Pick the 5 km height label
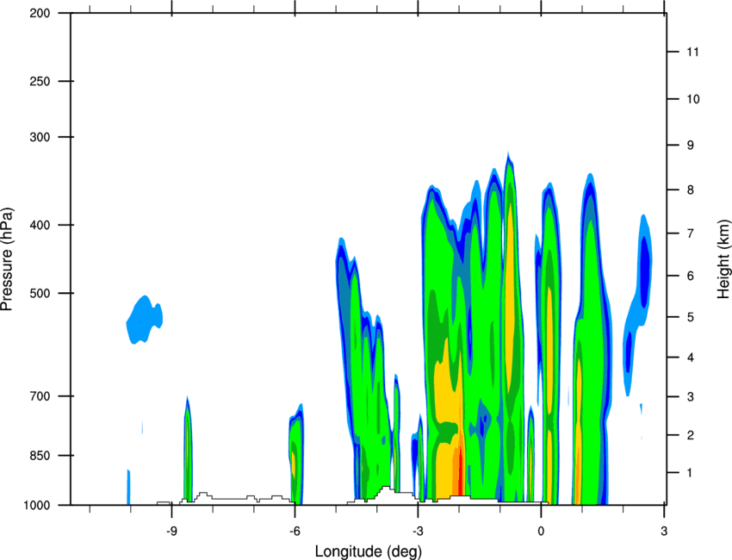Image resolution: width=732 pixels, height=560 pixels. 690,317
